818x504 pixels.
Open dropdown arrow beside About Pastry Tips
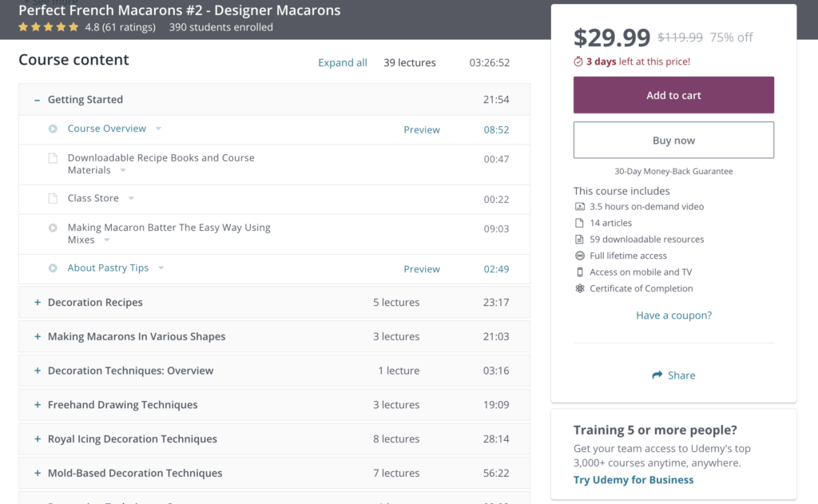(x=161, y=268)
